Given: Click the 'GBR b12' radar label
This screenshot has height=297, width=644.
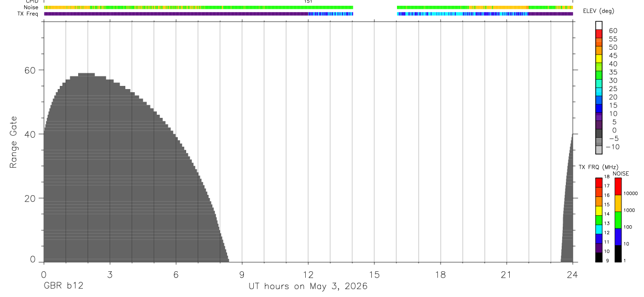Looking at the screenshot, I should (x=63, y=286).
